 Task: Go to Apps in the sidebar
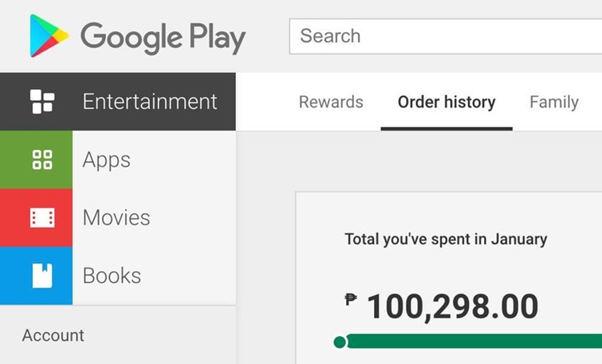(x=106, y=160)
